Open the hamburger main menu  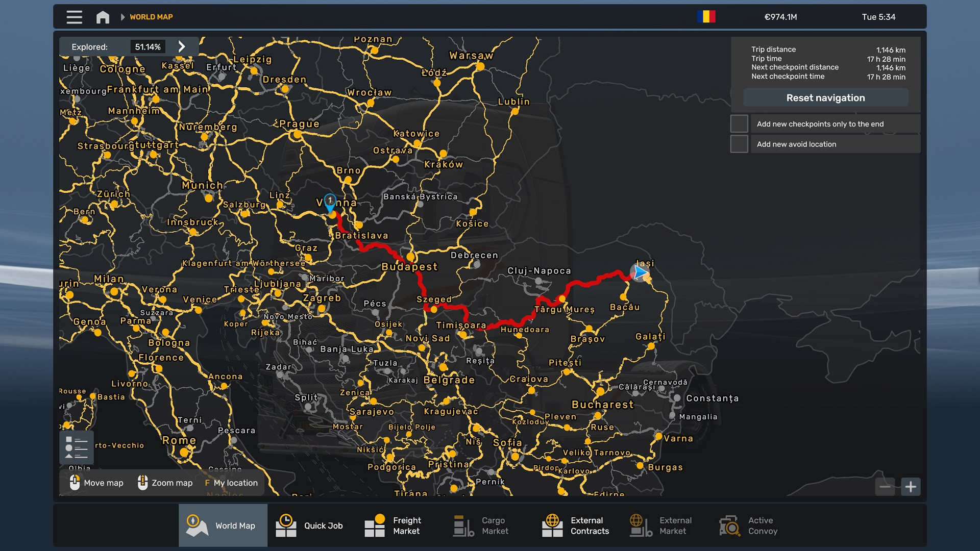click(74, 17)
